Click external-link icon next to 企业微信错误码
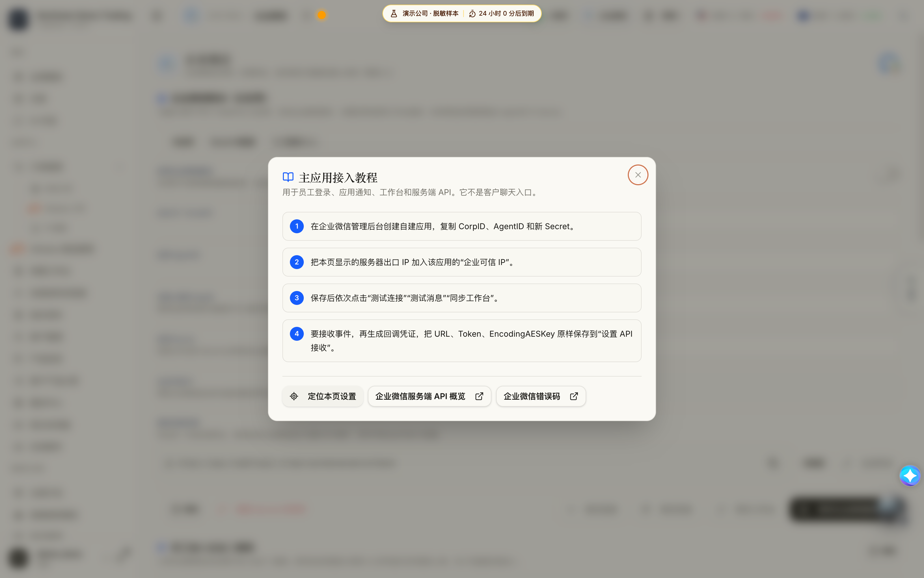The width and height of the screenshot is (924, 578). click(x=573, y=397)
